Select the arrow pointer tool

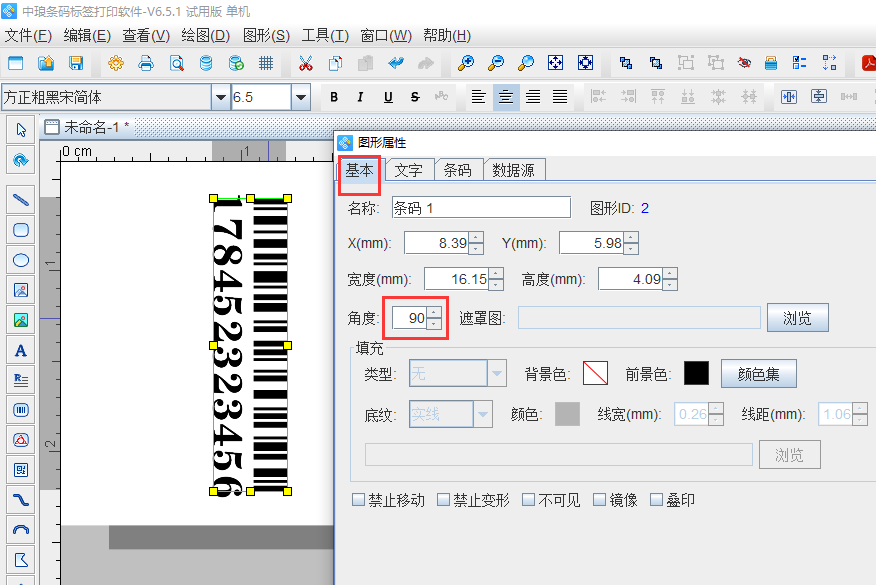click(x=21, y=130)
